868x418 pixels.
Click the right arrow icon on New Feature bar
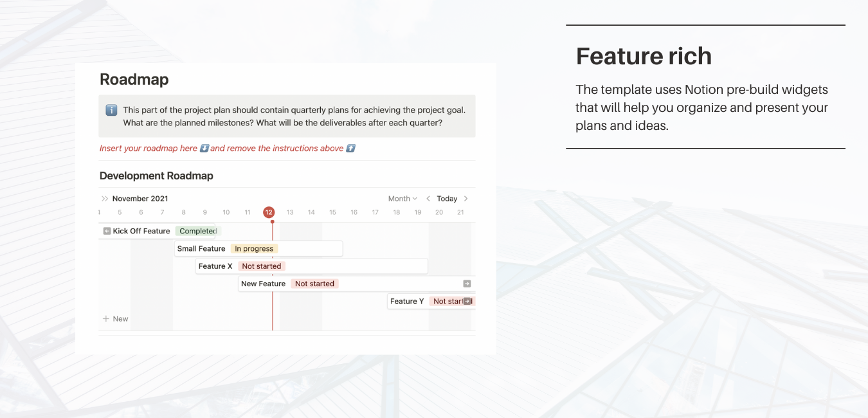point(467,283)
